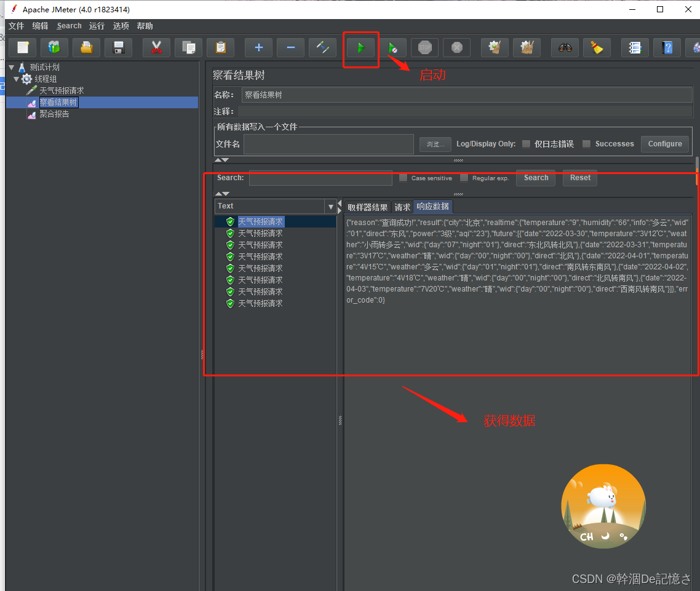Screen dimensions: 700x591
Task: Click the Clear All results icon
Action: pyautogui.click(x=527, y=47)
